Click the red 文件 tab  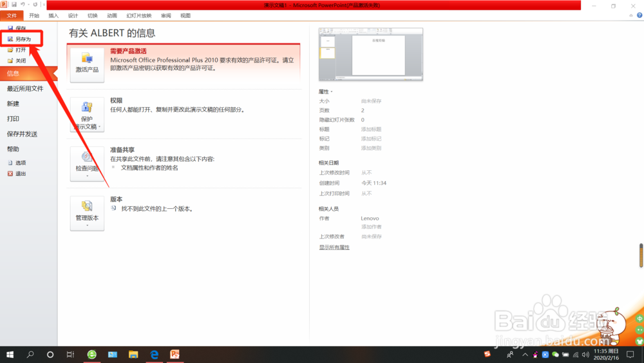(12, 15)
